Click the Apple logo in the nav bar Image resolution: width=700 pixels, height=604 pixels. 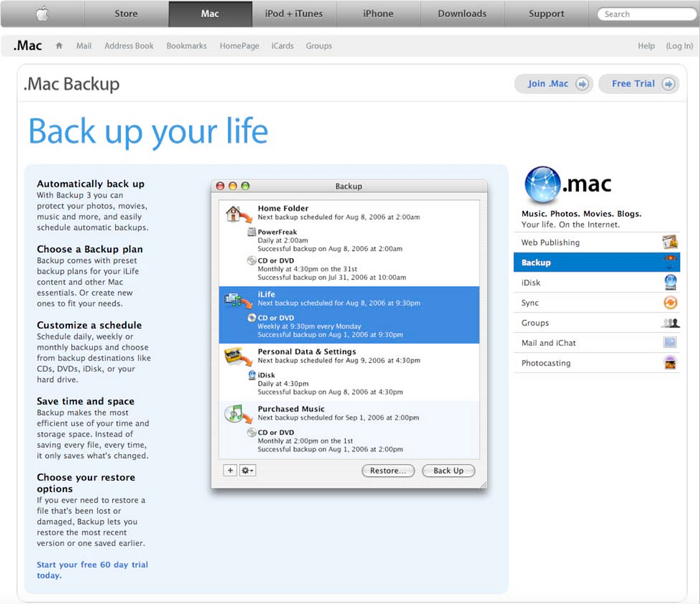tap(42, 14)
